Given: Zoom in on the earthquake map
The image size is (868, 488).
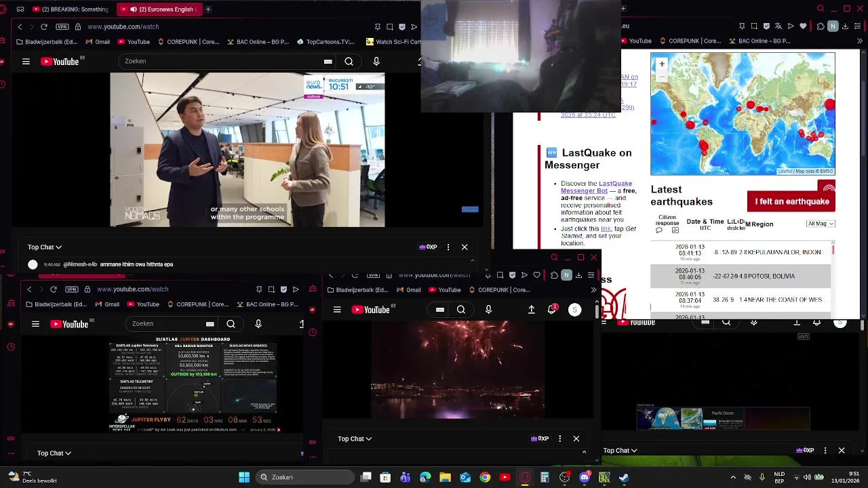Looking at the screenshot, I should click(x=662, y=64).
